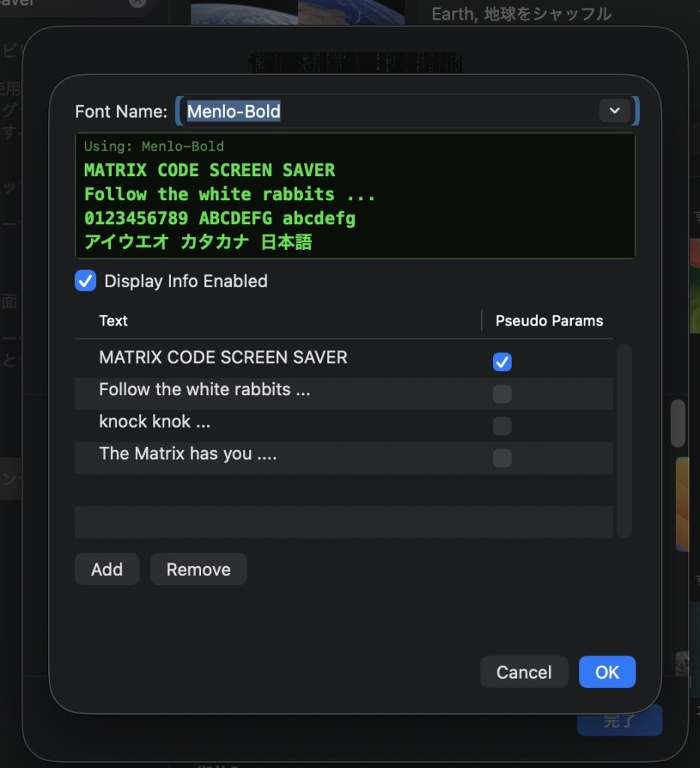Uncheck Pseudo Params for MATRIX CODE SCREEN SAVER
Screen dimensions: 700x768
[502, 362]
